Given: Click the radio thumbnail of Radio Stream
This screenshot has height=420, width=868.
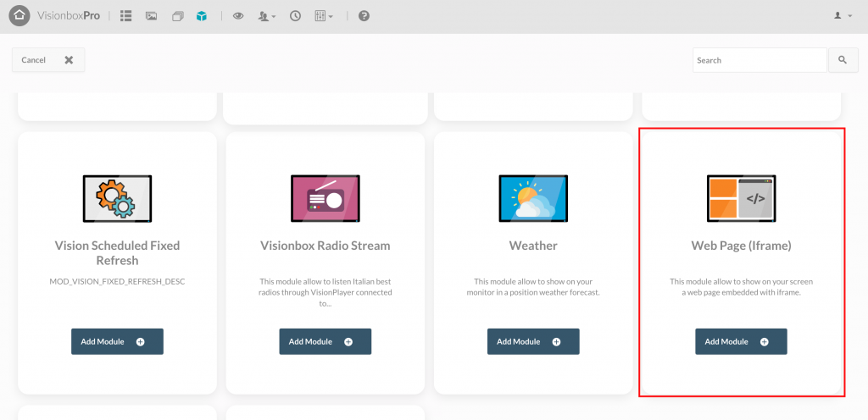Looking at the screenshot, I should click(x=325, y=199).
